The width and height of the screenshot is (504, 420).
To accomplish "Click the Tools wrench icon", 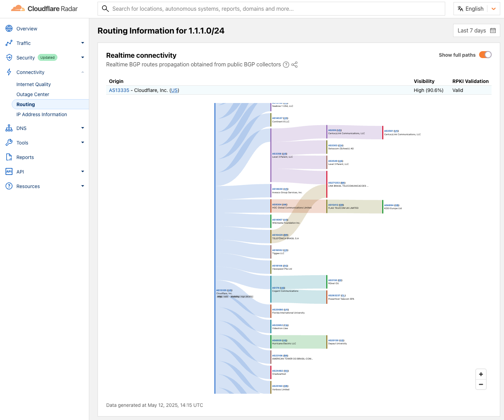I will pyautogui.click(x=9, y=143).
